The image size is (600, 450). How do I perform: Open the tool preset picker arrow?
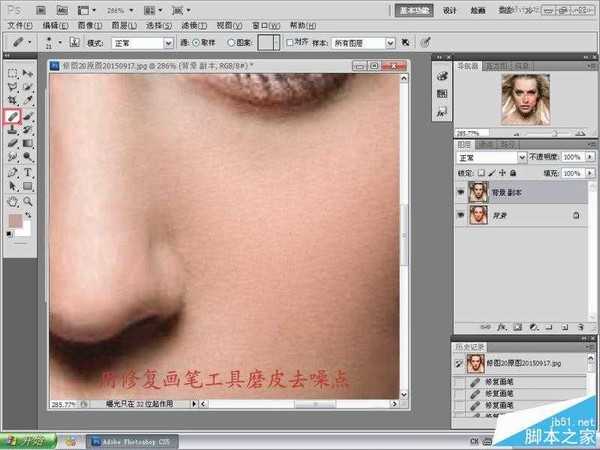click(x=29, y=42)
